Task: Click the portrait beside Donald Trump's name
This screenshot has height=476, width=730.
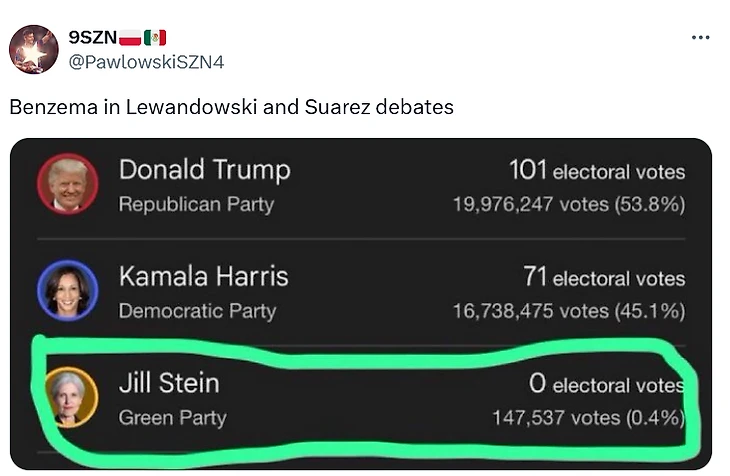Action: 67,185
